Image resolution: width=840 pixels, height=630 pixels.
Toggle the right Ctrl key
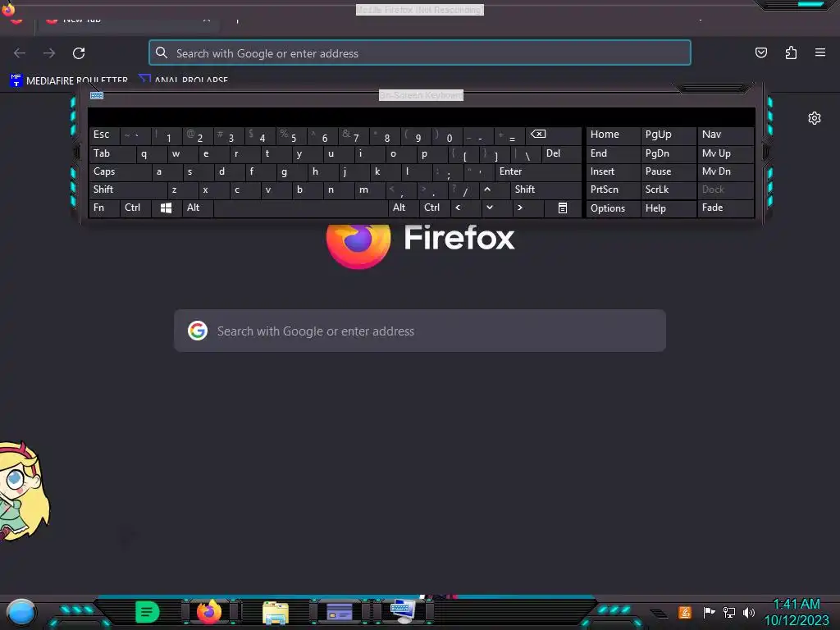pyautogui.click(x=434, y=208)
